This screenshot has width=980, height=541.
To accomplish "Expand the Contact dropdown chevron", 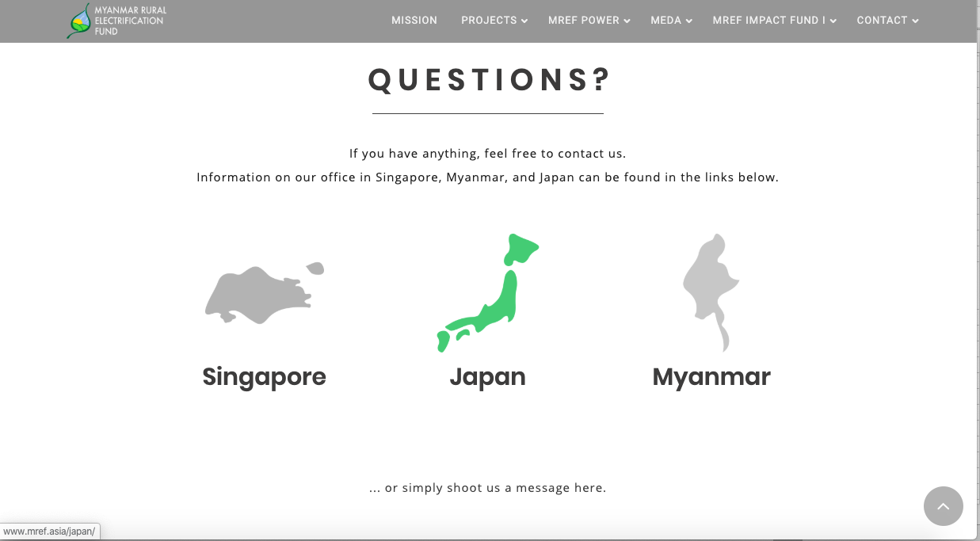I will [x=915, y=21].
